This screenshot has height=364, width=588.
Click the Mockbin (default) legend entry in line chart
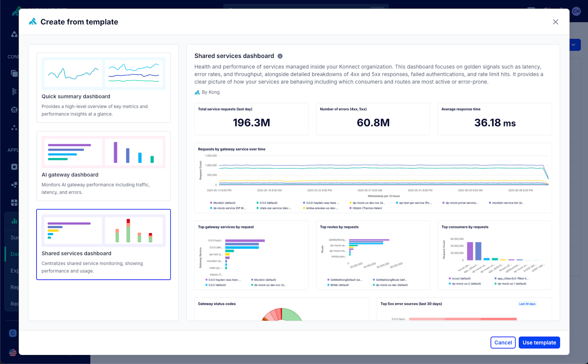click(x=223, y=203)
